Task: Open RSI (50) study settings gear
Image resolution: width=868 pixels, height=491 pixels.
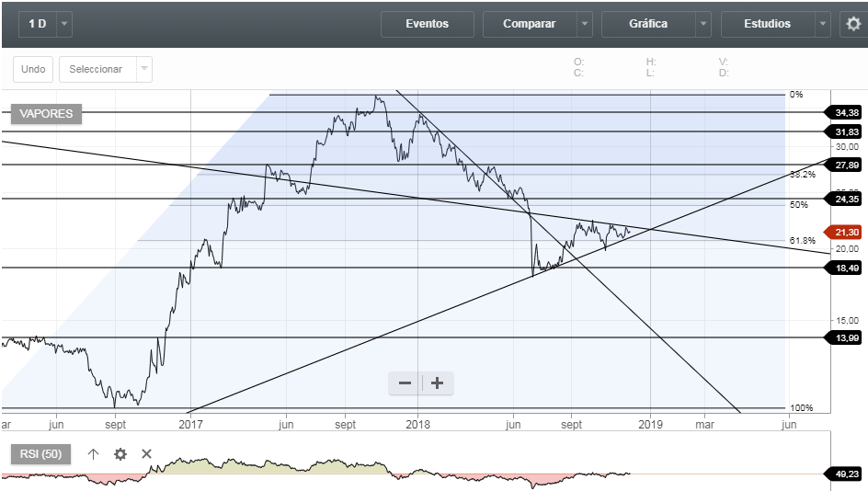Action: 120,454
